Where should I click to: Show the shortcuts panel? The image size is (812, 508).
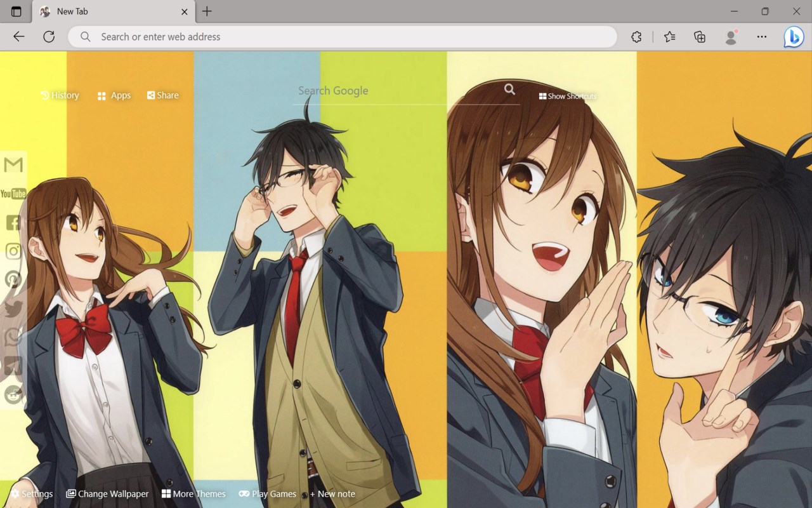568,96
